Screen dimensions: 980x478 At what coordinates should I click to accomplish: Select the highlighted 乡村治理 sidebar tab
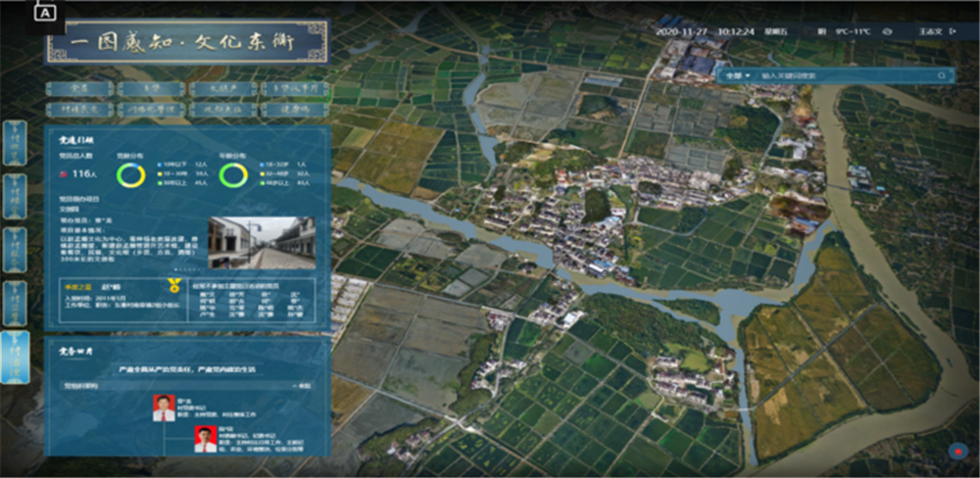click(x=15, y=357)
